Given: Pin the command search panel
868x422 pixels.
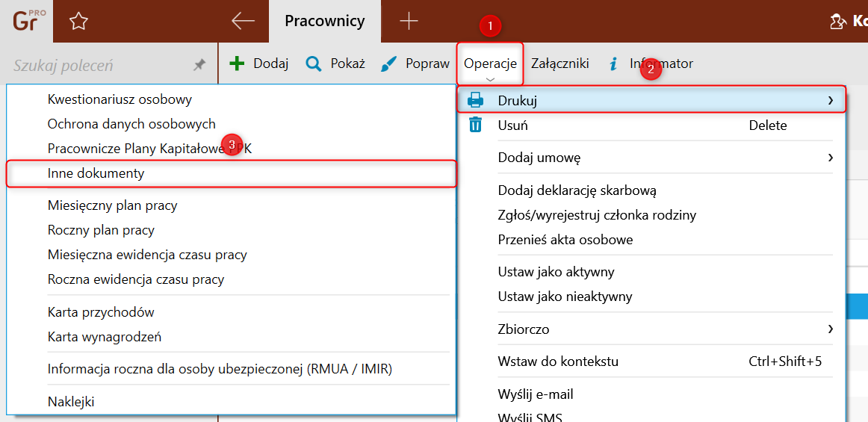Looking at the screenshot, I should [x=199, y=65].
